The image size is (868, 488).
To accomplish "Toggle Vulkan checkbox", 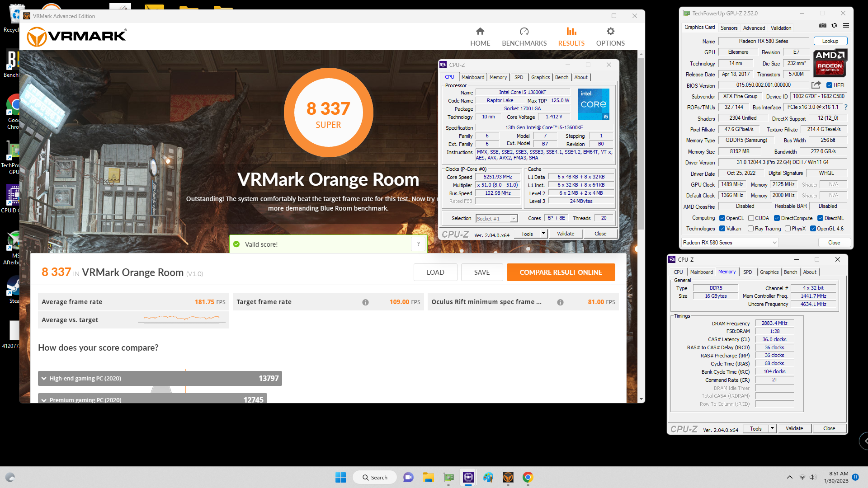I will point(722,229).
